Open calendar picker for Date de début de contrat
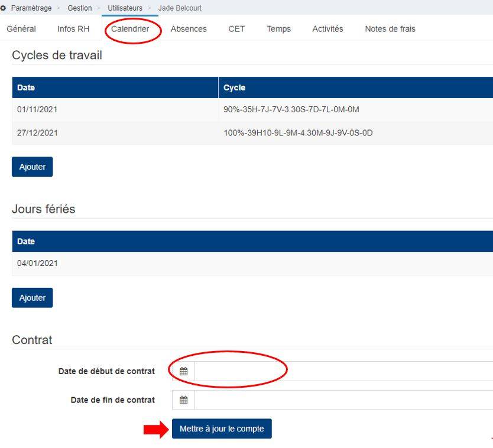493x448 pixels. pos(184,371)
